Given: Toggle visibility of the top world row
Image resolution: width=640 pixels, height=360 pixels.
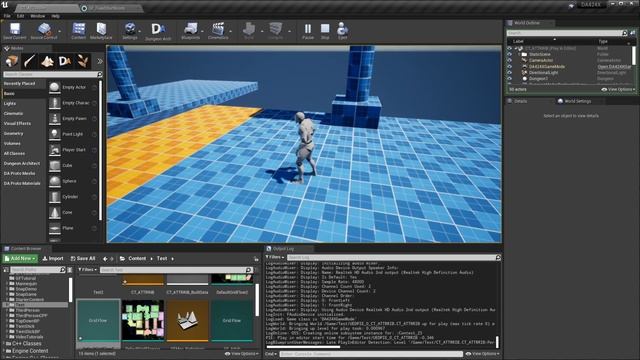Looking at the screenshot, I should click(509, 48).
